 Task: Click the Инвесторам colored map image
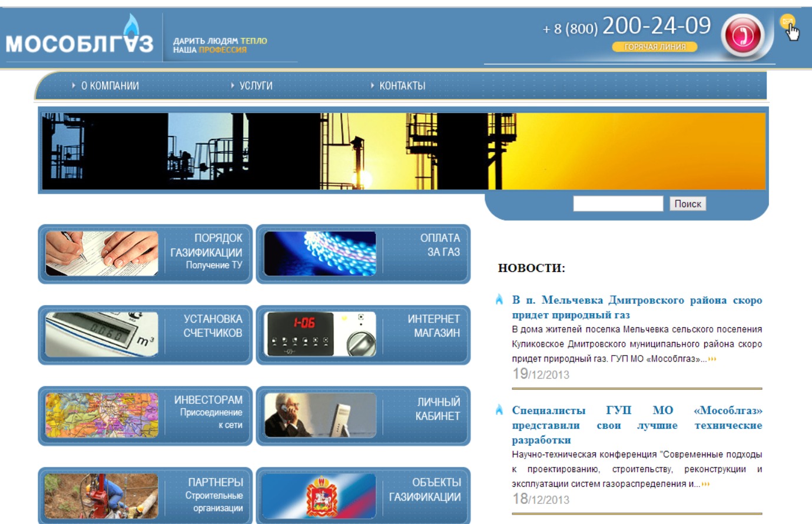(x=102, y=415)
